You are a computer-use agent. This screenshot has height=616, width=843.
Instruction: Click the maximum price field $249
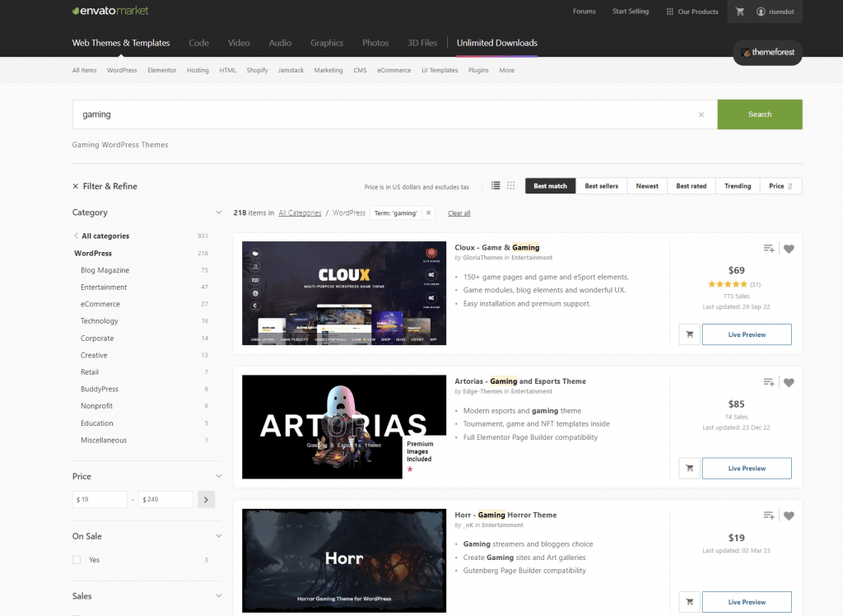point(165,500)
